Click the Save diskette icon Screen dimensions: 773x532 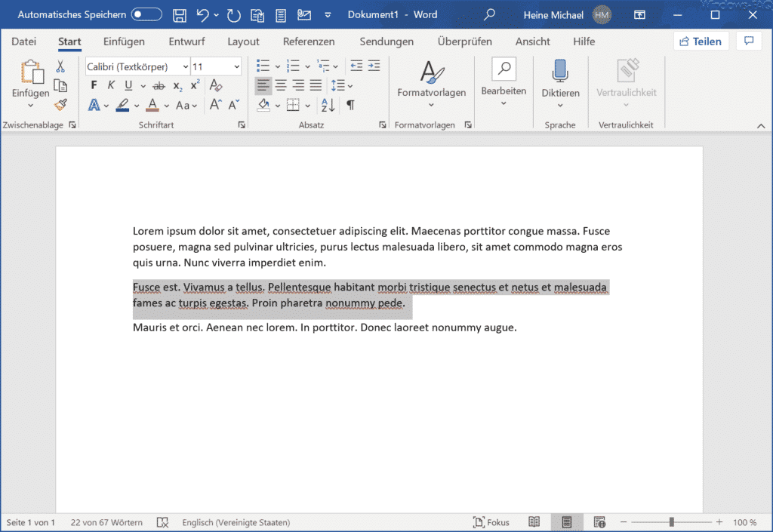180,15
